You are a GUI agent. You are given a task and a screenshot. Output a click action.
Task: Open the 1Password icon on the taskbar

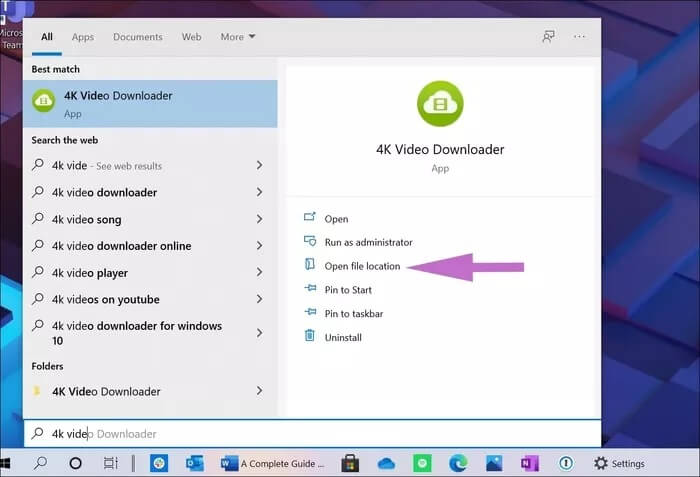566,463
